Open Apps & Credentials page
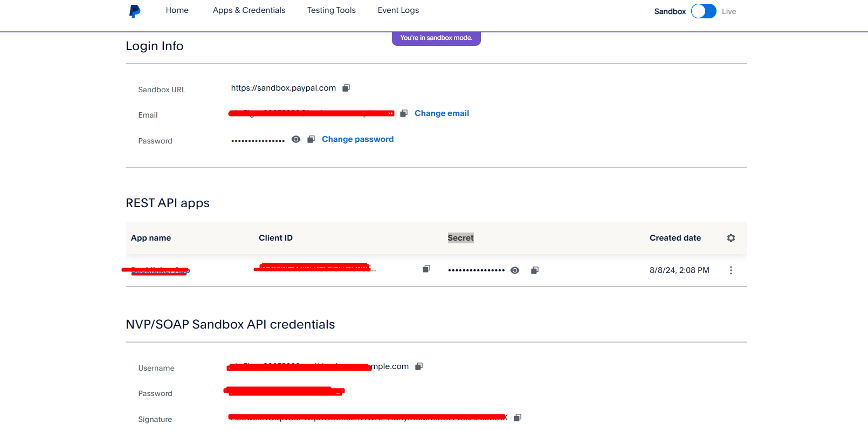 [x=249, y=10]
